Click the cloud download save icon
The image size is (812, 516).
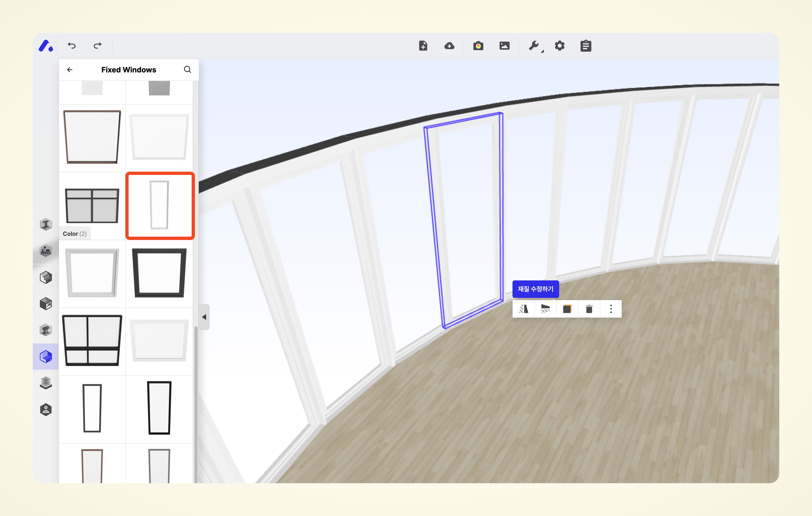449,46
